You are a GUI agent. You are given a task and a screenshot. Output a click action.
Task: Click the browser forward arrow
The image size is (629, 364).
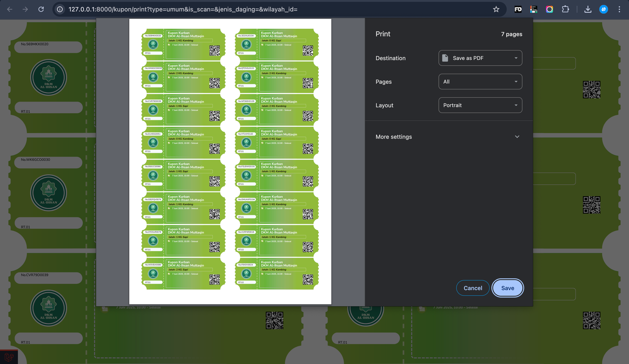25,9
